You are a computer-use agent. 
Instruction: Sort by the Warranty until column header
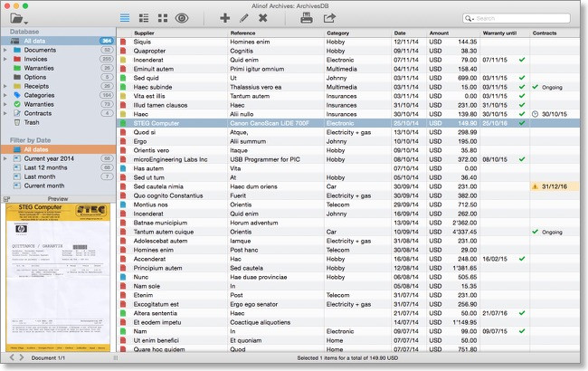pyautogui.click(x=505, y=33)
